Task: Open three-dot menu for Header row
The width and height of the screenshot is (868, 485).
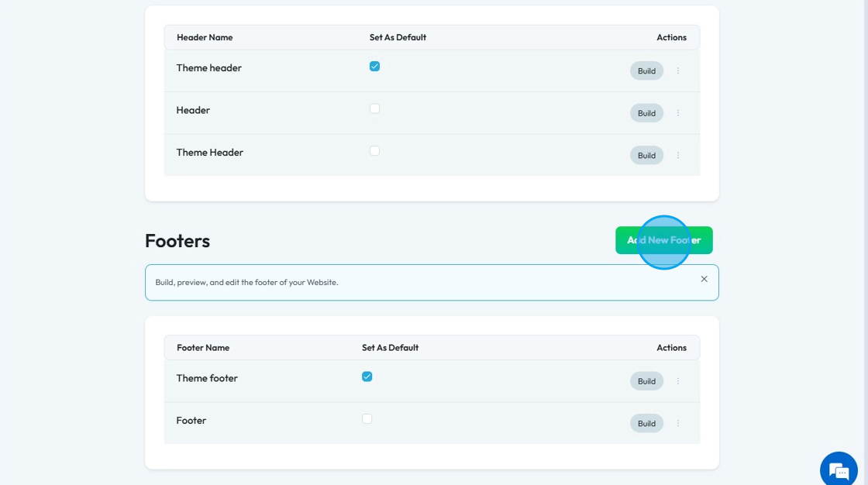Action: 677,113
